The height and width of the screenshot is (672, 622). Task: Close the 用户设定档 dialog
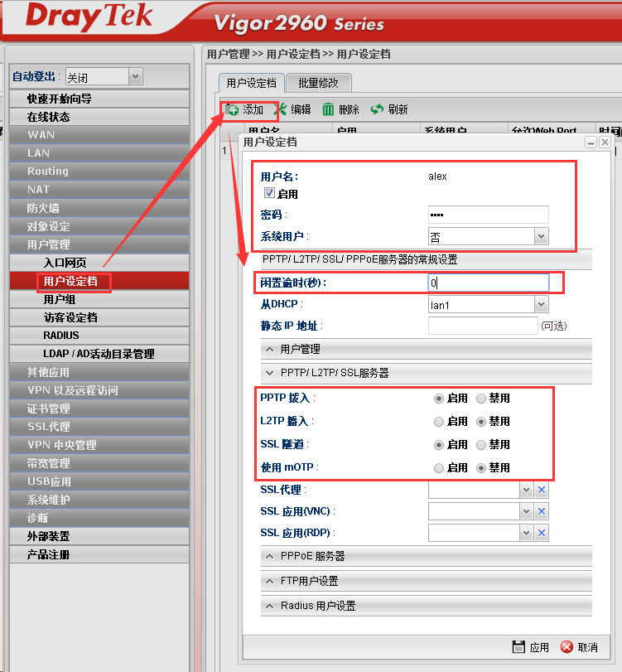(605, 143)
